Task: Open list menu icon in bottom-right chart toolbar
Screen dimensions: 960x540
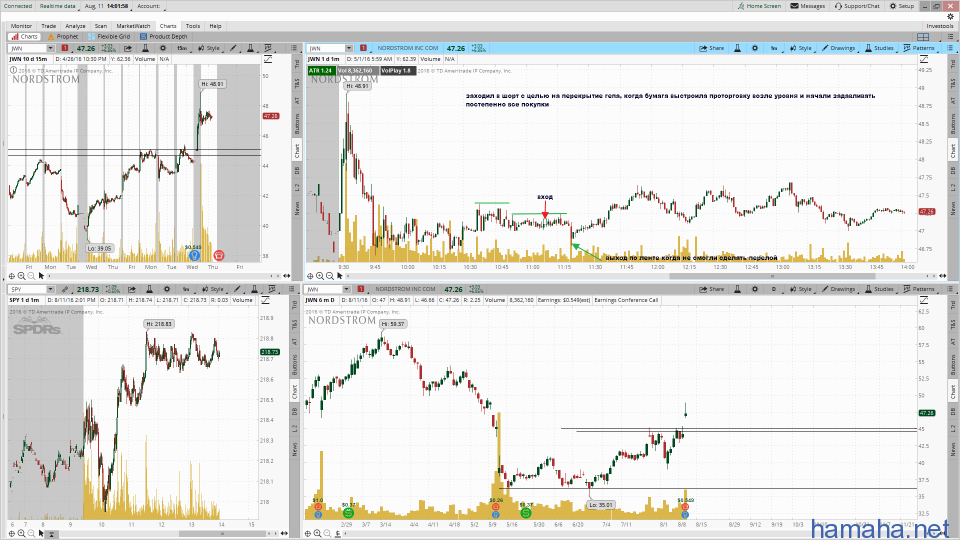Action: (x=950, y=289)
